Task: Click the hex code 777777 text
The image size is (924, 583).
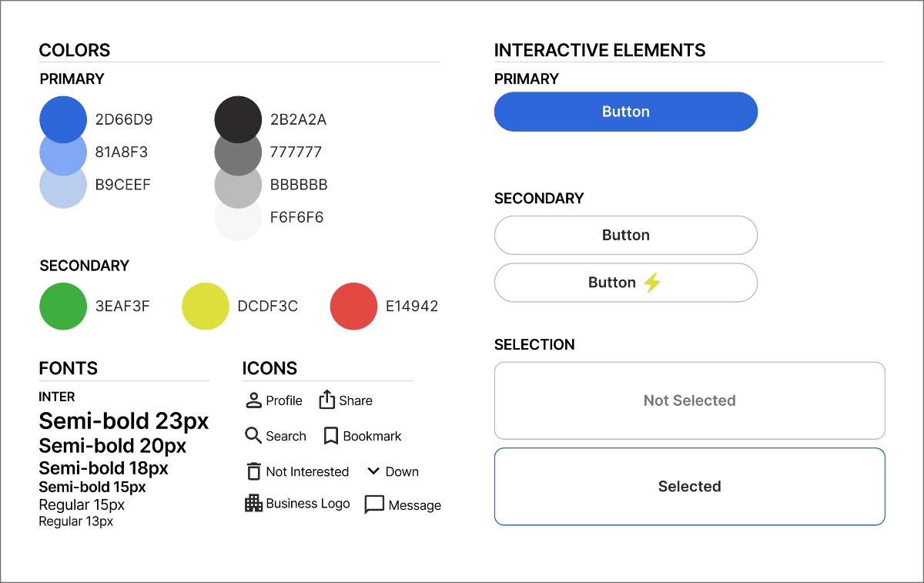Action: click(296, 152)
